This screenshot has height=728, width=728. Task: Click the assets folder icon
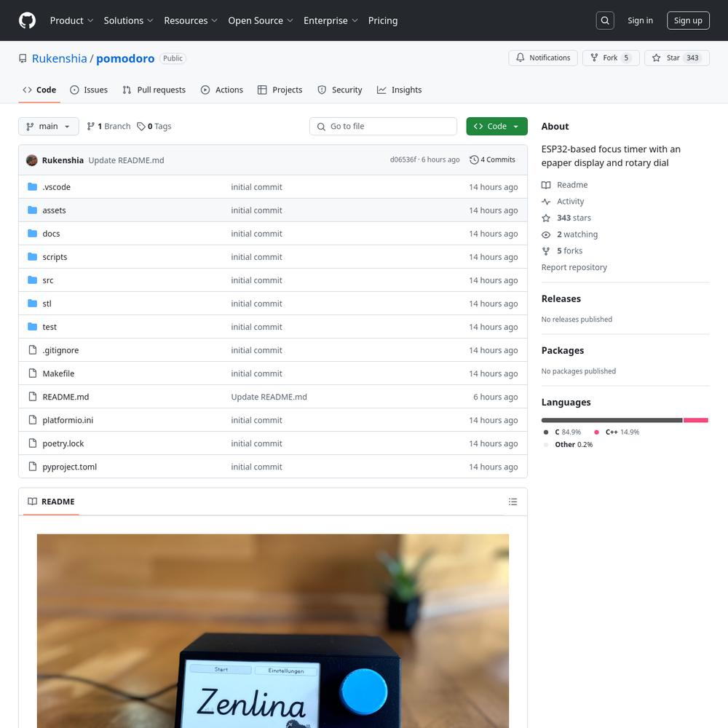pyautogui.click(x=32, y=210)
